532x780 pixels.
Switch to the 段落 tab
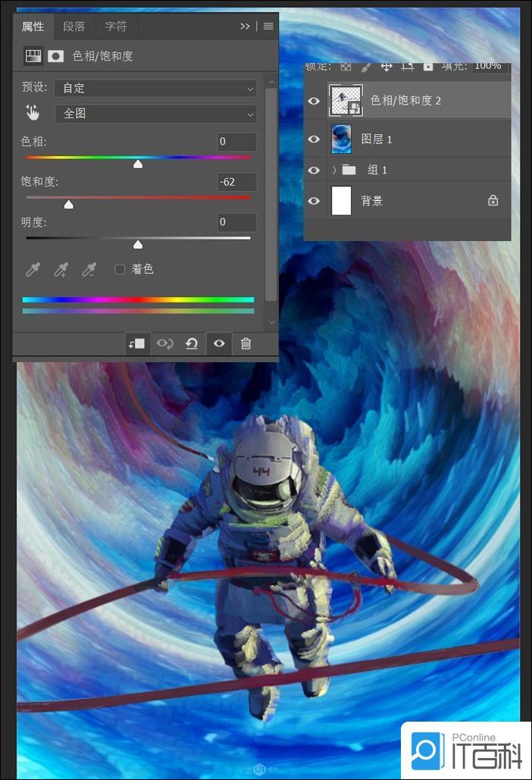74,27
